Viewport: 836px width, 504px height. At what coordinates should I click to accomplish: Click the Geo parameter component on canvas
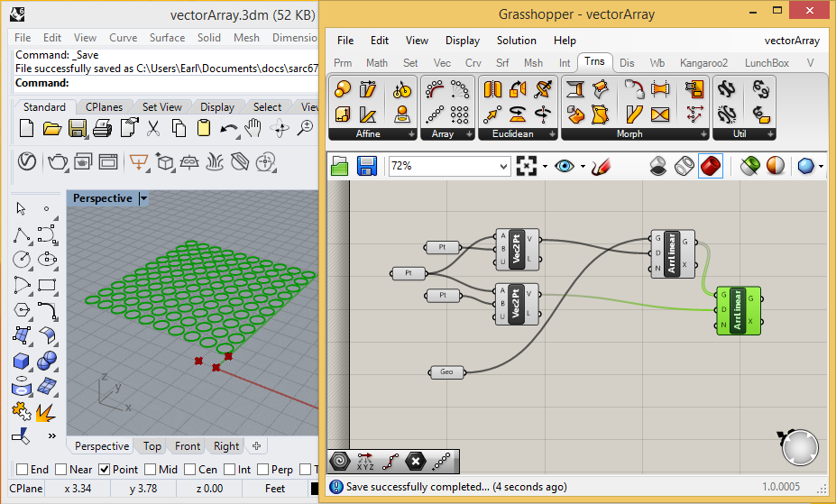click(446, 372)
